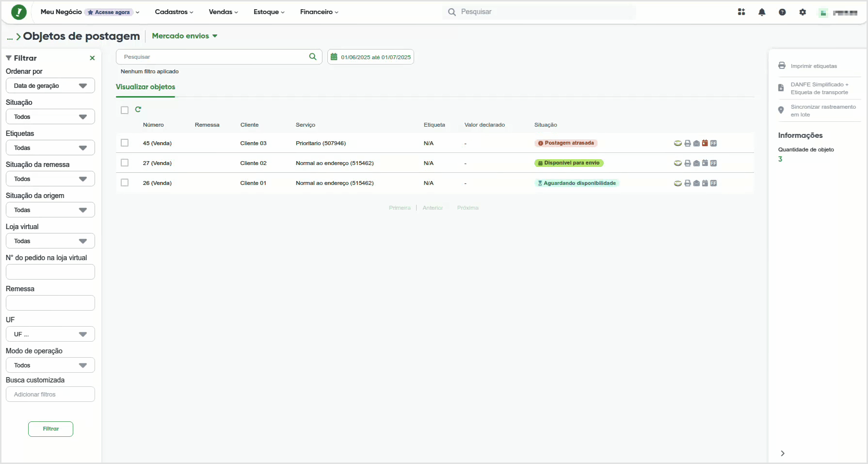
Task: Open the Estoque menu
Action: pos(269,12)
